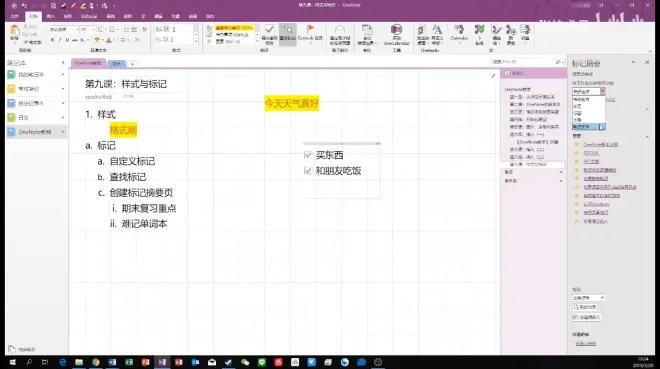This screenshot has height=369, width=660.
Task: Click the Find Tags magnifier ribbon icon
Action: 287,33
